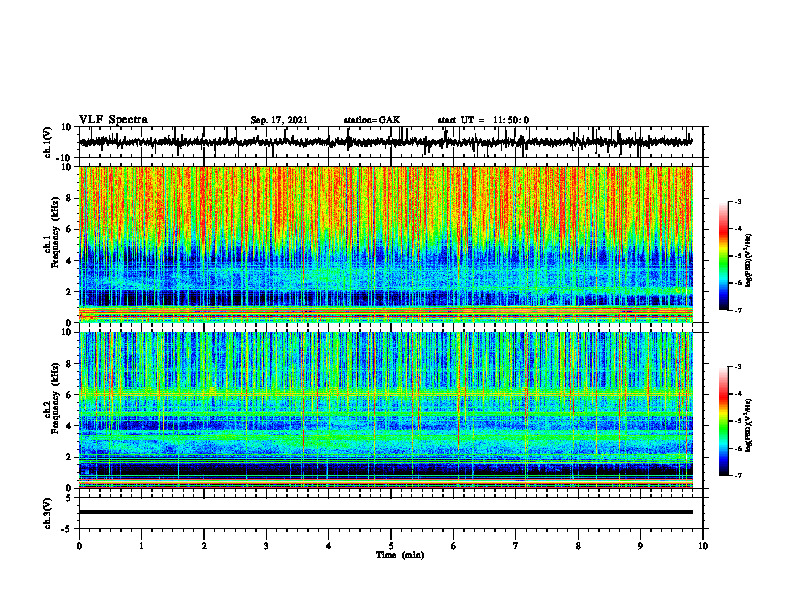Click the "-10" tick on ch.1(V) axis
792x612 pixels.
click(65, 159)
